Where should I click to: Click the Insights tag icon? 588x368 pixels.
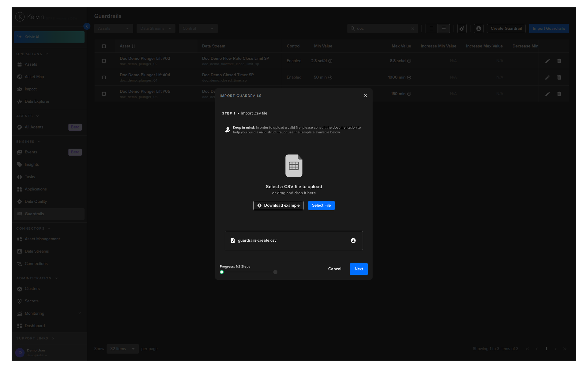[20, 164]
